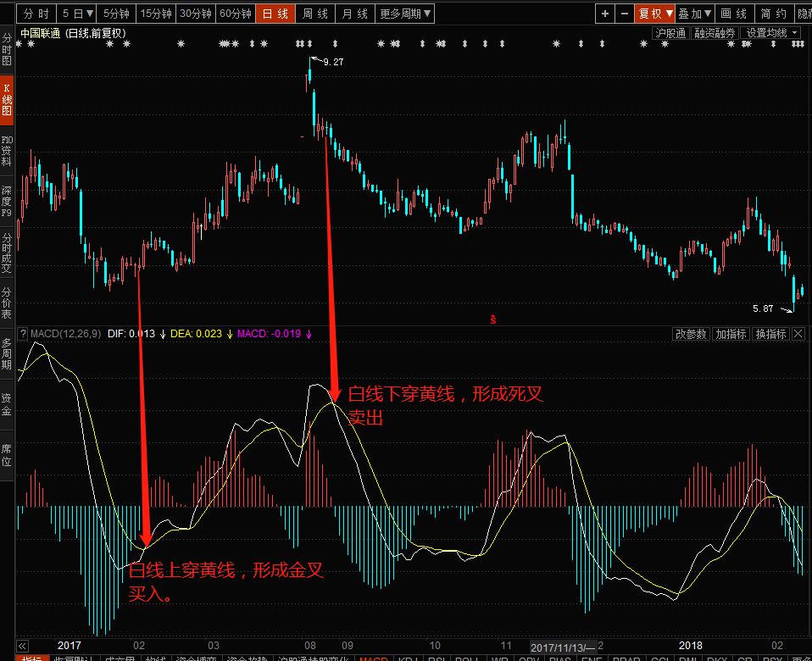Switch to 简约 display mode

click(772, 14)
